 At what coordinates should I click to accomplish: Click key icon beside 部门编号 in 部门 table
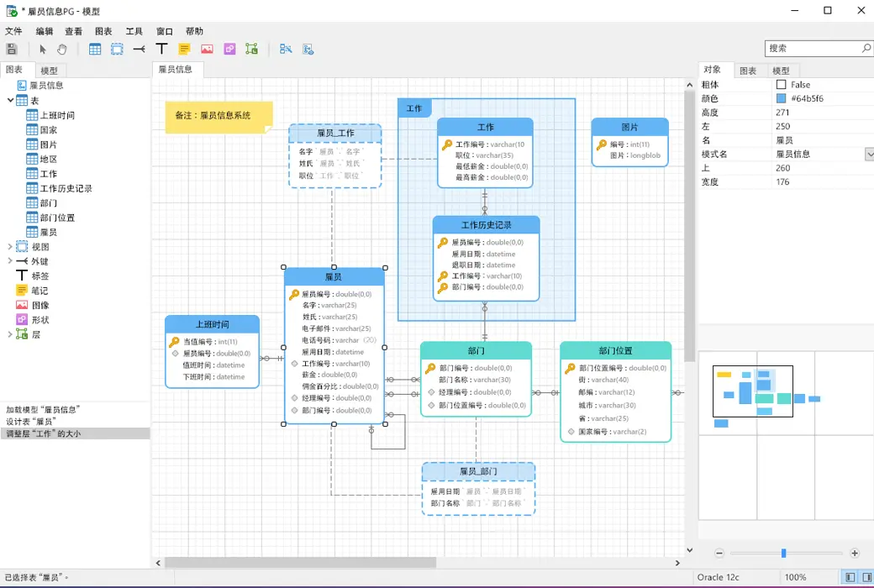click(x=430, y=368)
